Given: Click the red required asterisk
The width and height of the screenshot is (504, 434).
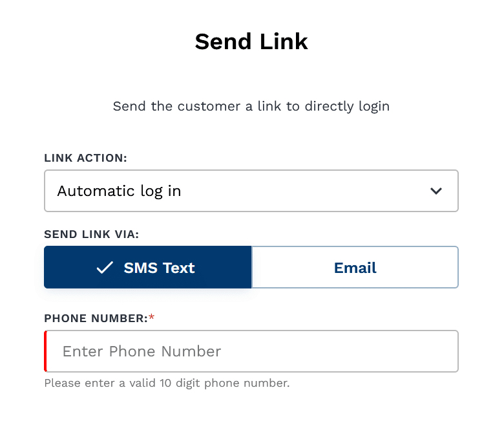Looking at the screenshot, I should tap(152, 318).
